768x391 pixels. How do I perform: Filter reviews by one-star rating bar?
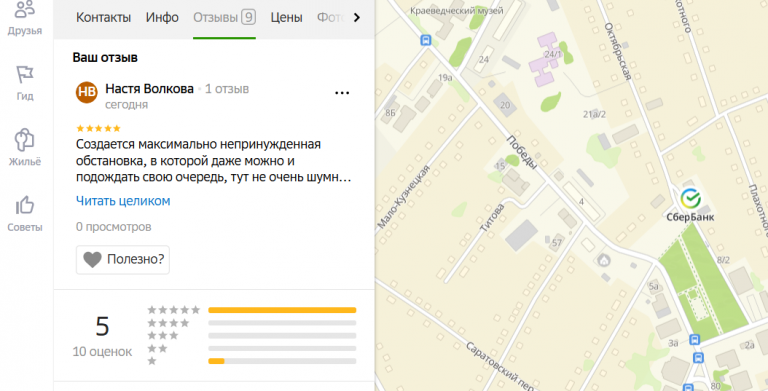282,361
